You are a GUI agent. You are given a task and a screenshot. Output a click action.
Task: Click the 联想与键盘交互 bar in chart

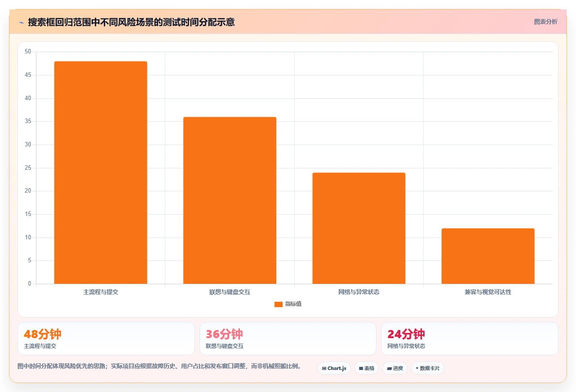coord(230,200)
